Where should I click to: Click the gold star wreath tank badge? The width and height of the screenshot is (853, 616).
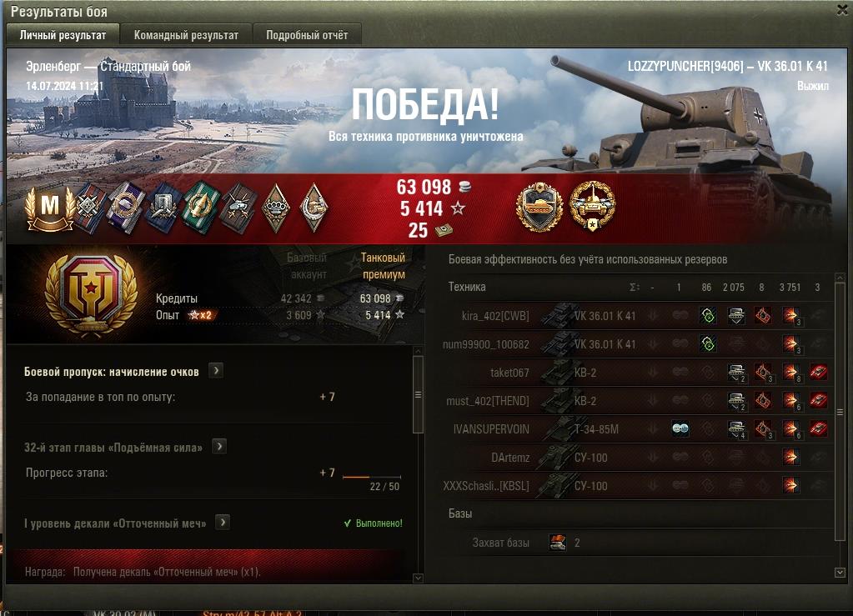click(x=592, y=207)
